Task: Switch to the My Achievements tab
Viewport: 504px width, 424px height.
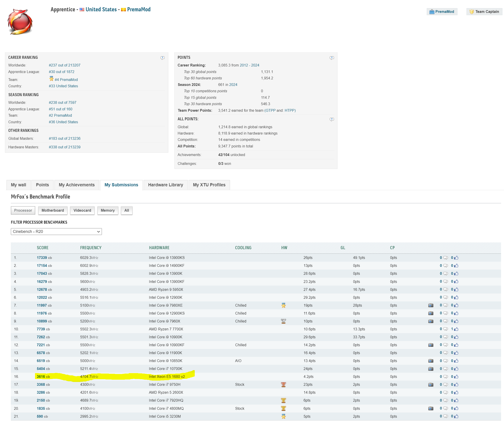Action: pos(77,185)
